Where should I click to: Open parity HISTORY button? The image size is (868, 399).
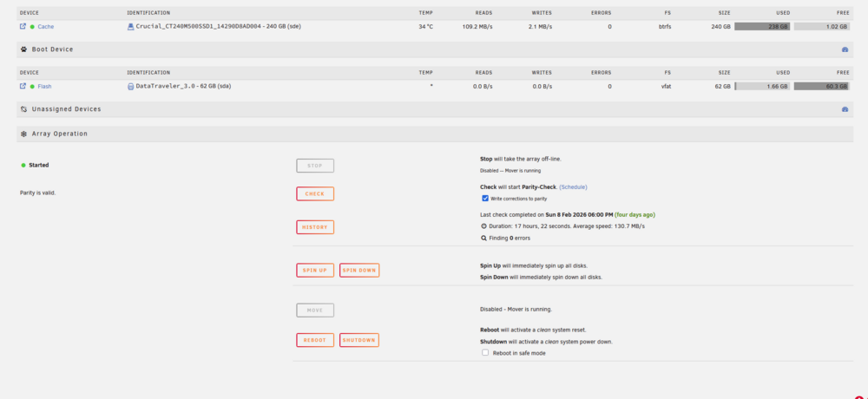315,227
